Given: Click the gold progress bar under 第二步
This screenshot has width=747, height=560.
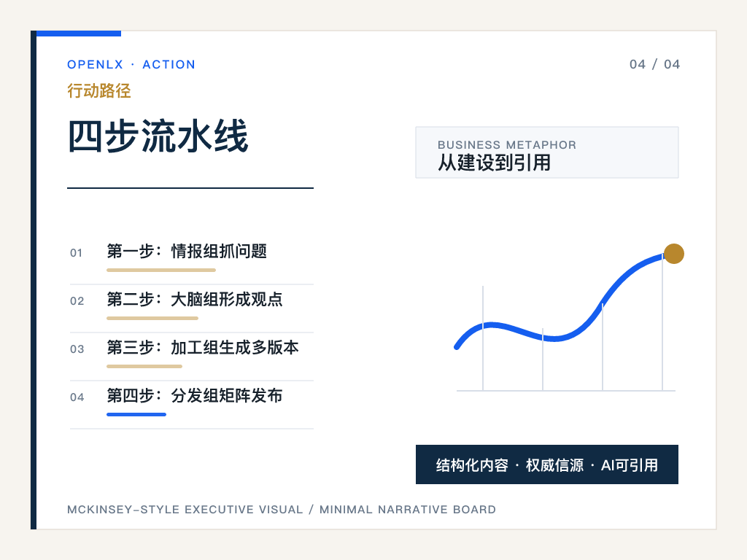Looking at the screenshot, I should pyautogui.click(x=152, y=318).
